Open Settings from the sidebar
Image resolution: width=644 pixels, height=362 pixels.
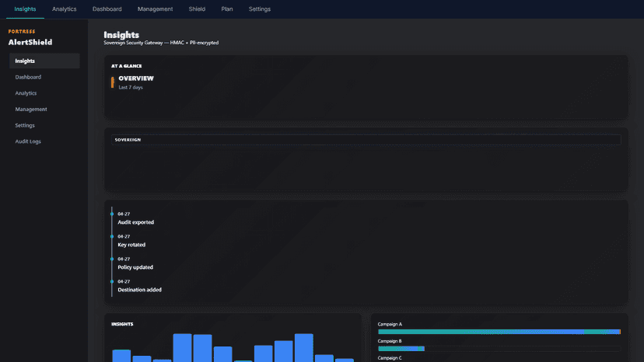(44, 125)
